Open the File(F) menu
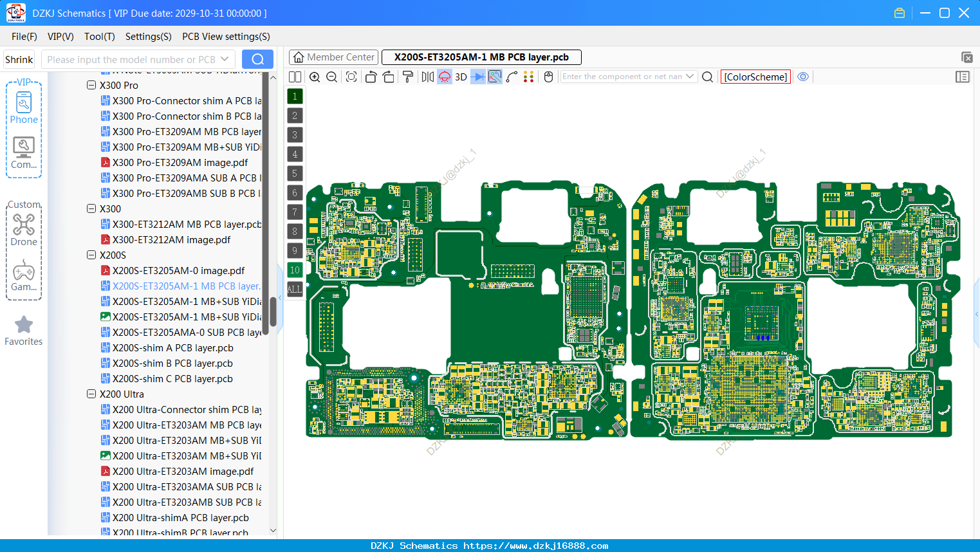Screen dimensions: 980x552 (x=24, y=37)
